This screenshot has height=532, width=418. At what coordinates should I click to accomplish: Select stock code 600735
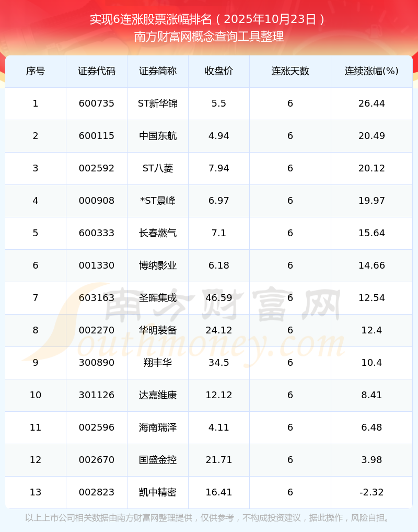(97, 103)
